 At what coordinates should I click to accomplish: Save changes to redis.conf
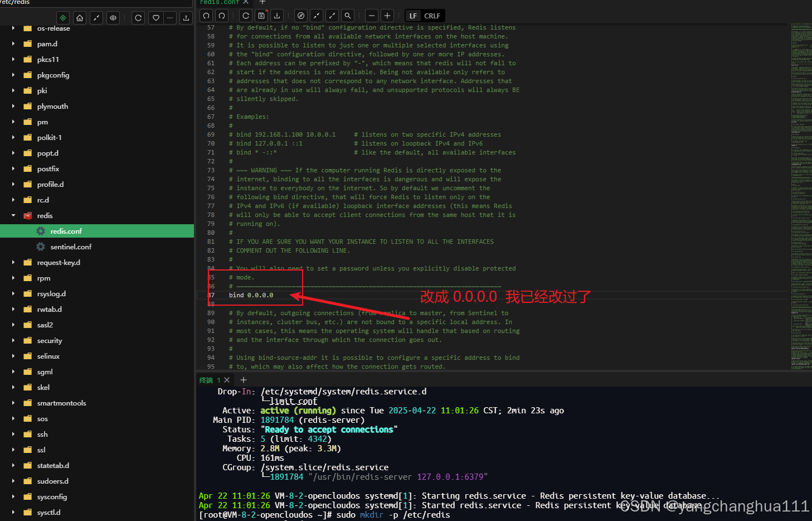pos(261,15)
